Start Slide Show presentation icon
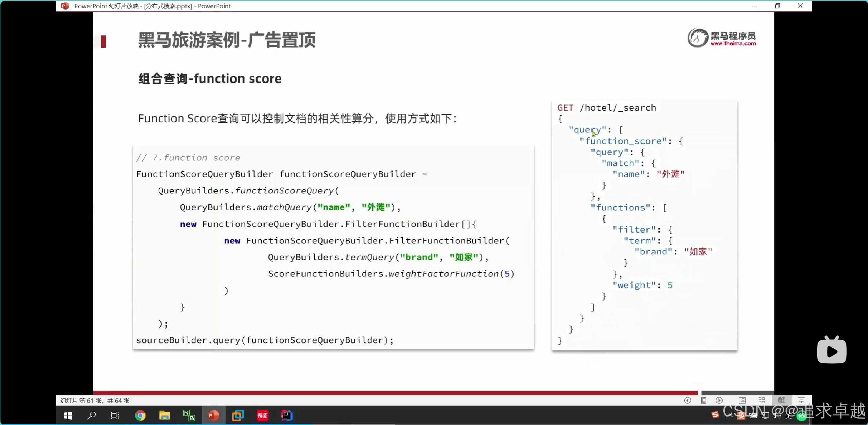 click(x=801, y=400)
